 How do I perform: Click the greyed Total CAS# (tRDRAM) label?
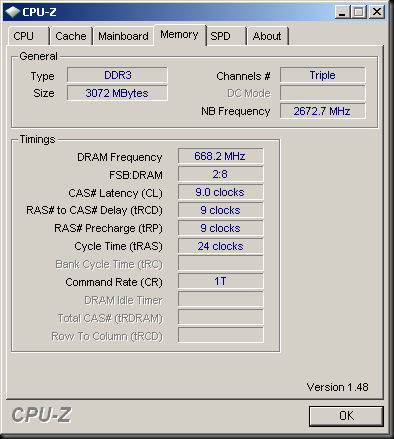110,318
